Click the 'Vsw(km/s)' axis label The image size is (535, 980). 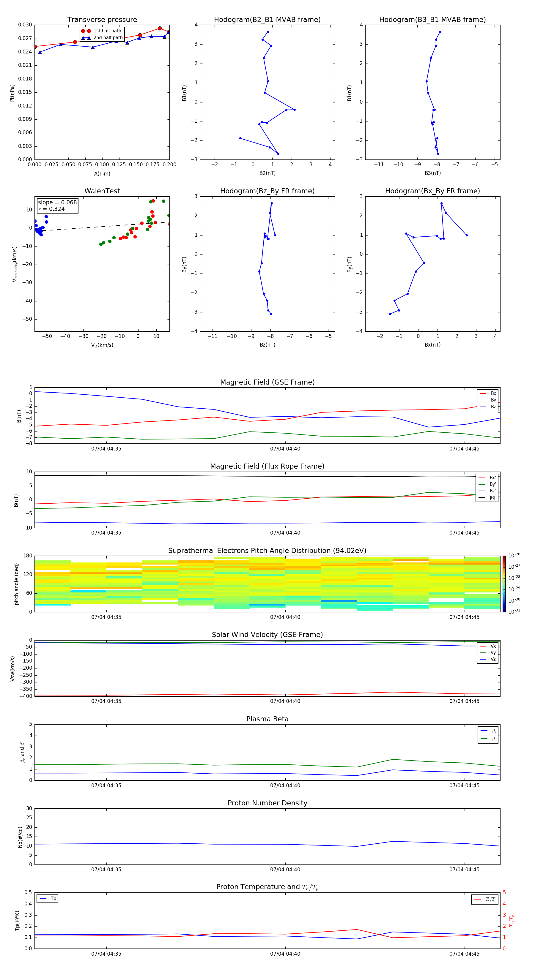coord(12,668)
